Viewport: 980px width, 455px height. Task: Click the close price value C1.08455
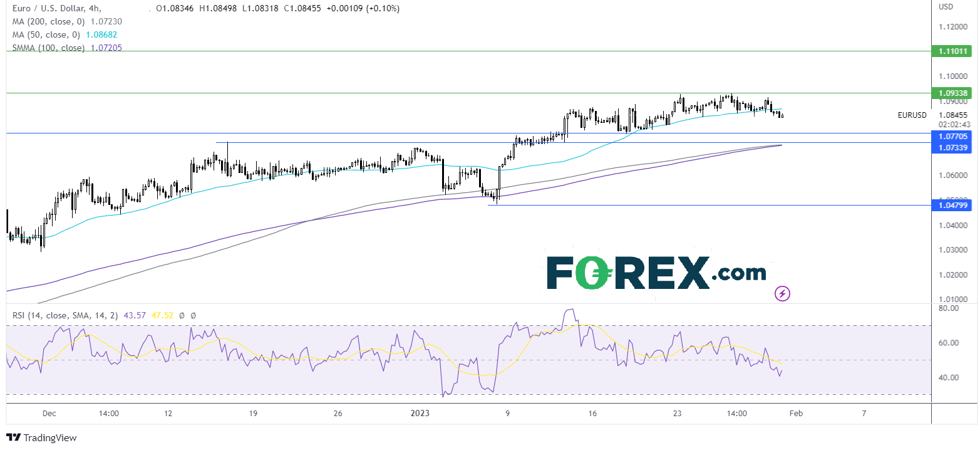click(x=302, y=9)
